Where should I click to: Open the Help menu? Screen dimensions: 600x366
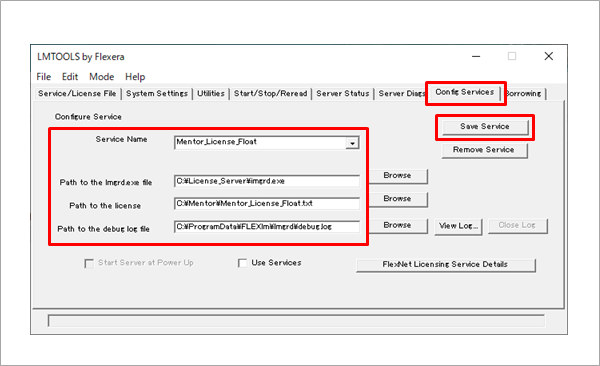tap(135, 77)
